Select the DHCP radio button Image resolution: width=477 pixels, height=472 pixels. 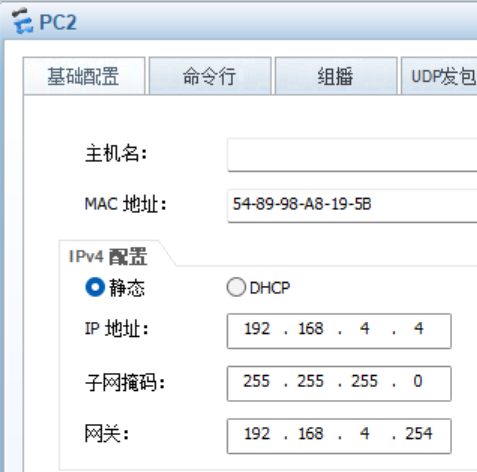tap(236, 287)
